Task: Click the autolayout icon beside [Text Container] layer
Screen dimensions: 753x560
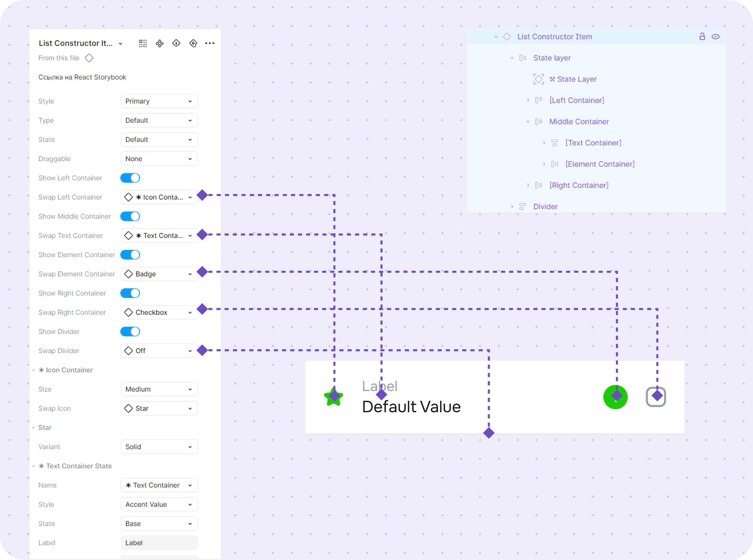Action: click(x=554, y=143)
